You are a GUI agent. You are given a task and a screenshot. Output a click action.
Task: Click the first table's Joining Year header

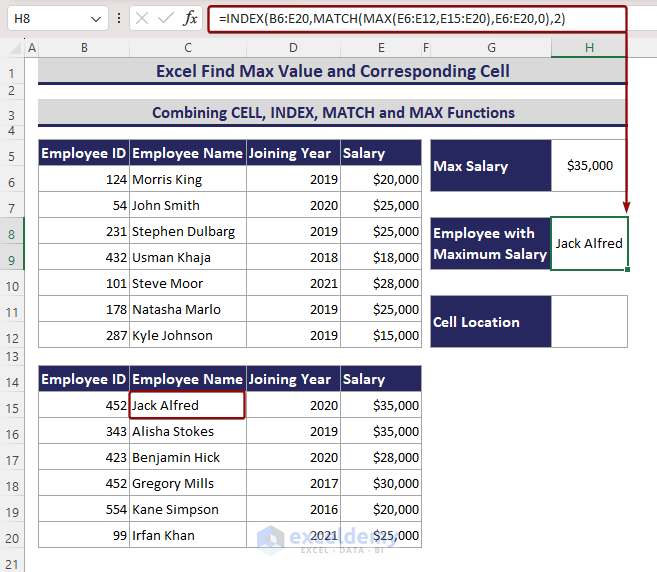pos(293,154)
